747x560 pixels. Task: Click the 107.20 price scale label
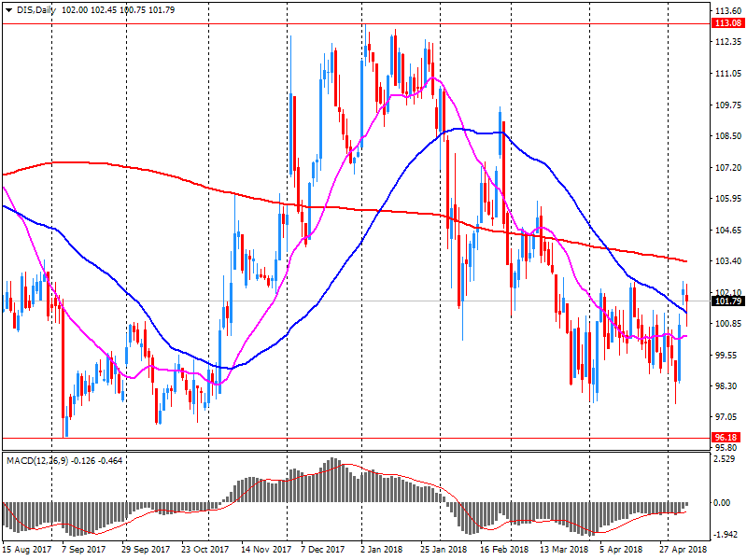(x=728, y=168)
